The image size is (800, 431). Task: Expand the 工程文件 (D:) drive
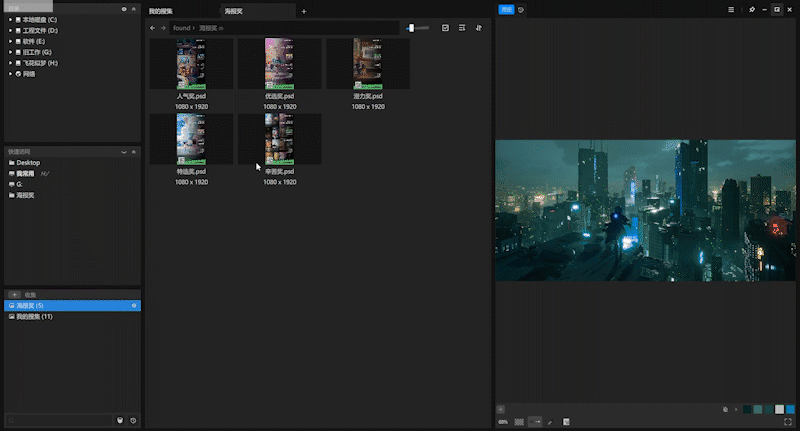[x=10, y=30]
